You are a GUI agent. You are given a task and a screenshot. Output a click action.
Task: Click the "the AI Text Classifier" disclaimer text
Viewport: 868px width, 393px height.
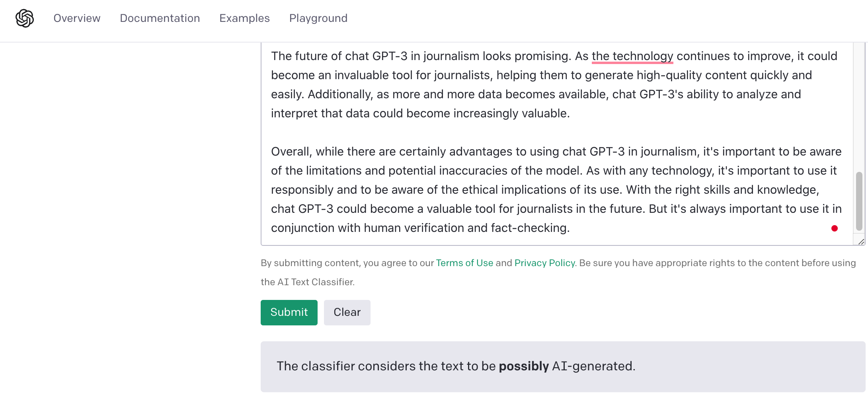pyautogui.click(x=308, y=282)
